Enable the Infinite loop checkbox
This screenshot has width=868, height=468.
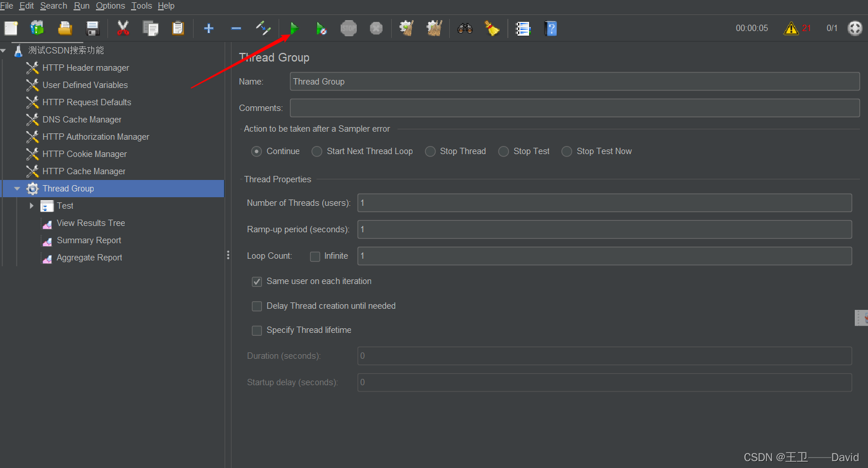315,256
